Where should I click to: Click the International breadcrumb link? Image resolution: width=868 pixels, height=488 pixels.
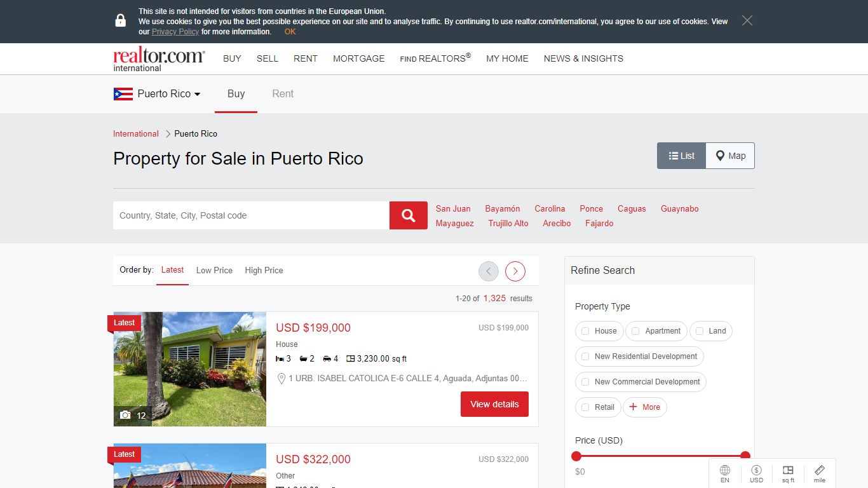tap(136, 134)
